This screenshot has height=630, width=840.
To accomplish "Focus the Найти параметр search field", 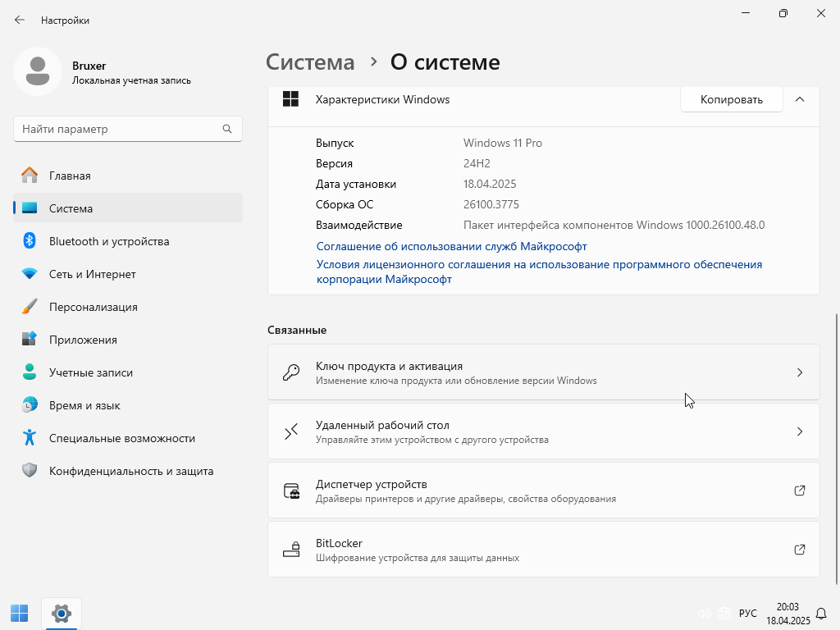I will pyautogui.click(x=127, y=129).
